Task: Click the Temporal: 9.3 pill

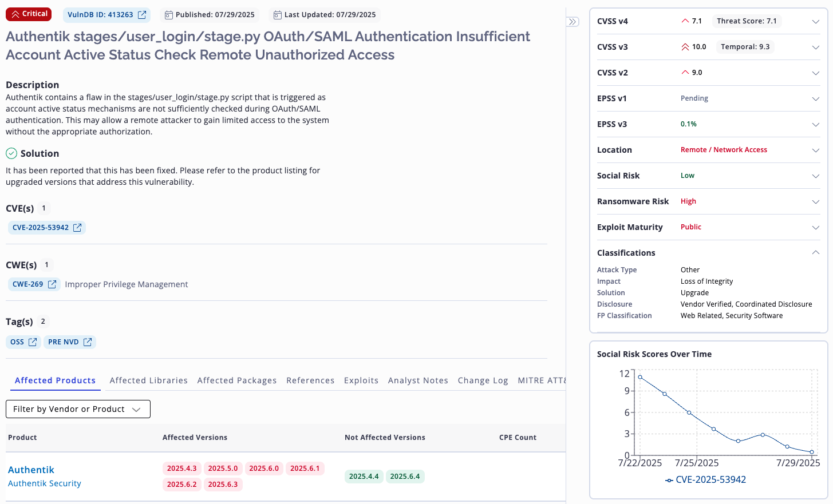Action: point(745,47)
